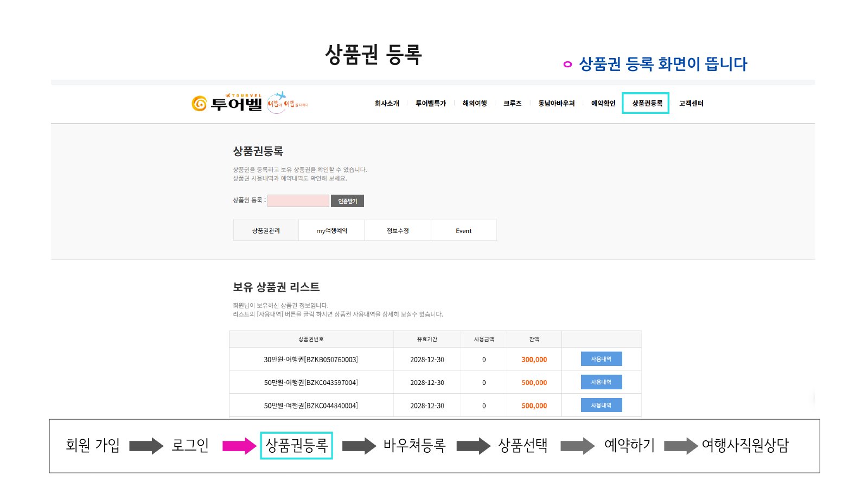Image resolution: width=868 pixels, height=488 pixels.
Task: View 사용내역 for voucher BZKC044840004
Action: [601, 405]
